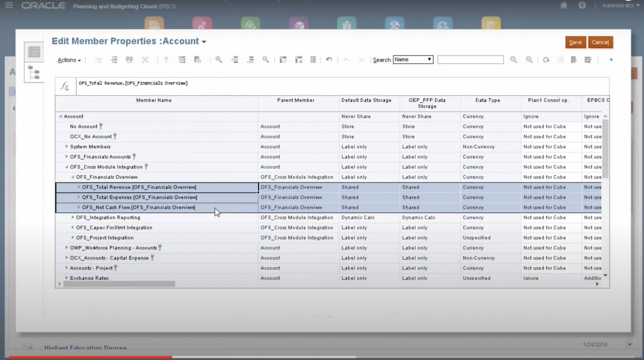Image resolution: width=644 pixels, height=360 pixels.
Task: Open the Actions menu
Action: [x=68, y=60]
